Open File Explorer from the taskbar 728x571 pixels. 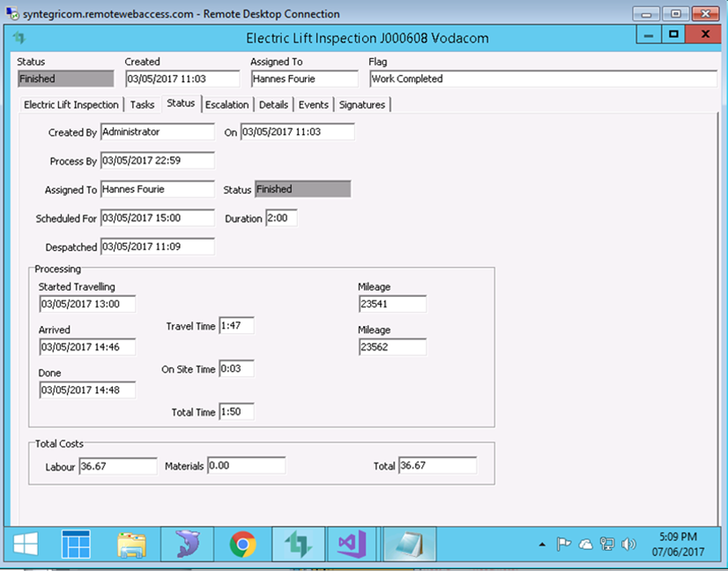tap(131, 544)
